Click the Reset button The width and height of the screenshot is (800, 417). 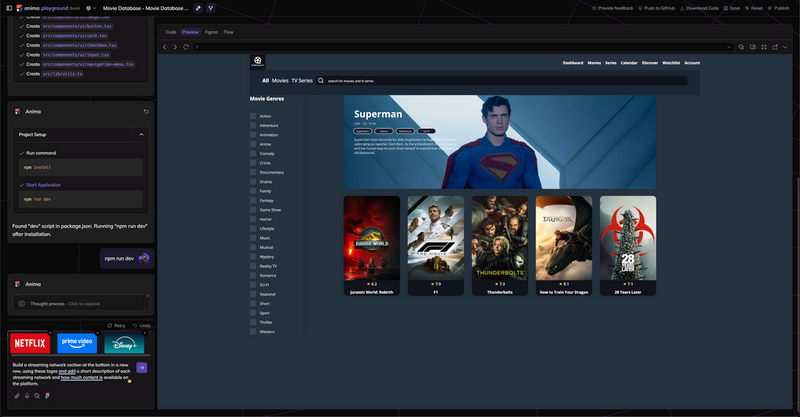click(x=754, y=8)
